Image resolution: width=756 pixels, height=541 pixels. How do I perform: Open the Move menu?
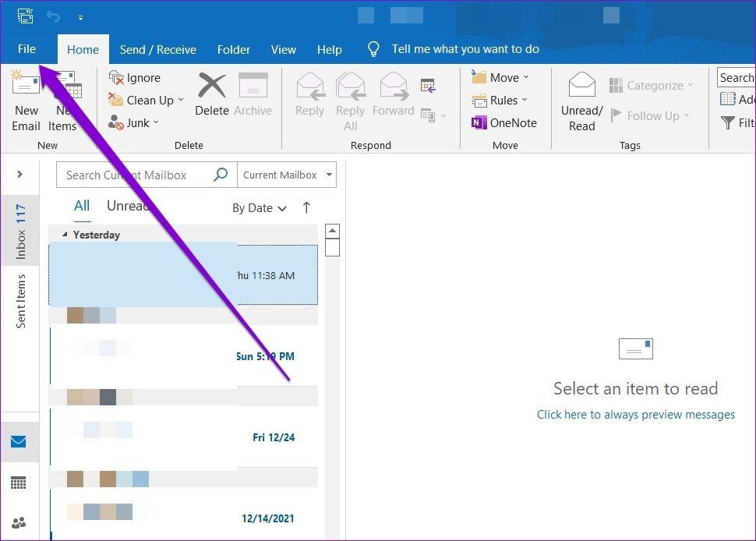click(x=503, y=77)
